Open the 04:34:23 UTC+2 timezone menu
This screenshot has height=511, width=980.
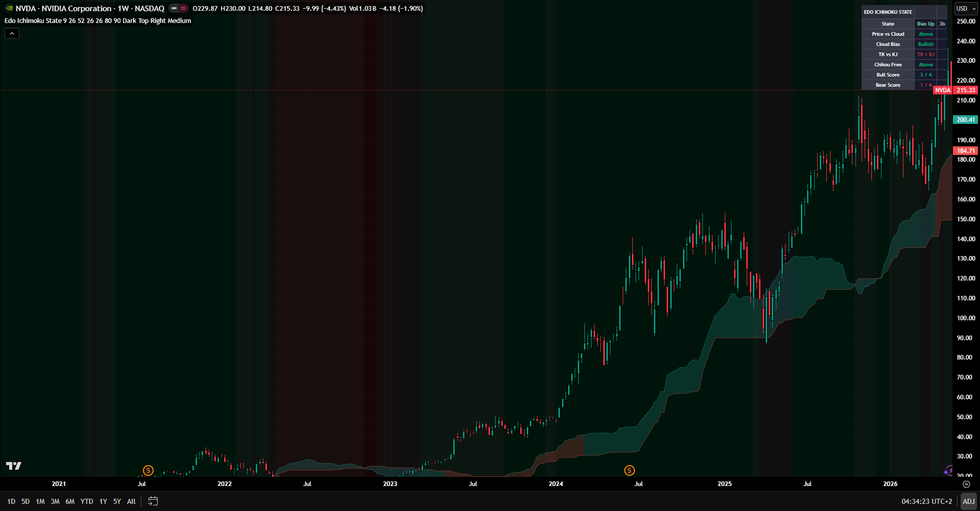[926, 501]
